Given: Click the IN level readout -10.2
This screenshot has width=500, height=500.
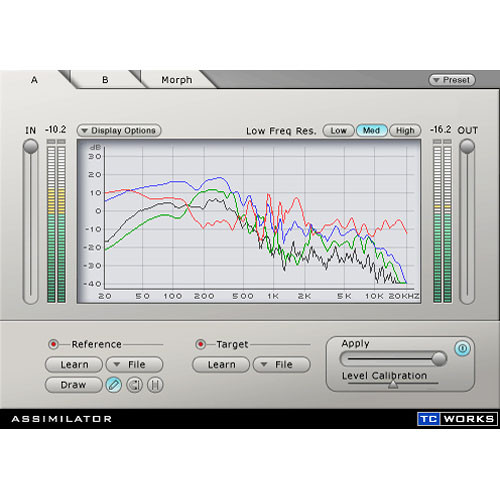Looking at the screenshot, I should (x=56, y=129).
